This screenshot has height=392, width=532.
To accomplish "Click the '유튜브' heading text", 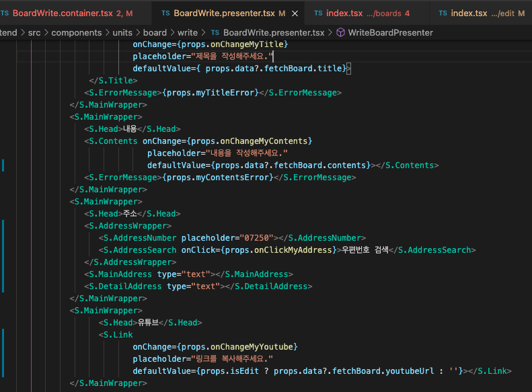I will pyautogui.click(x=148, y=323).
